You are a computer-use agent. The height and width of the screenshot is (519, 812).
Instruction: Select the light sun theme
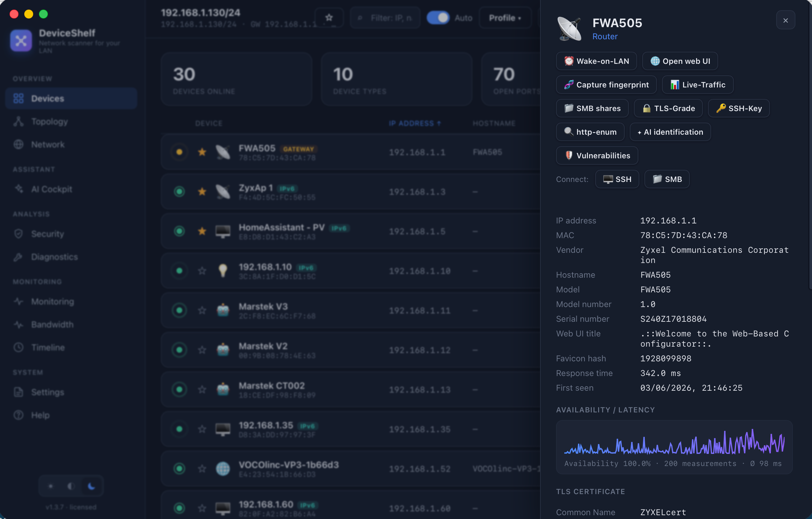click(50, 486)
